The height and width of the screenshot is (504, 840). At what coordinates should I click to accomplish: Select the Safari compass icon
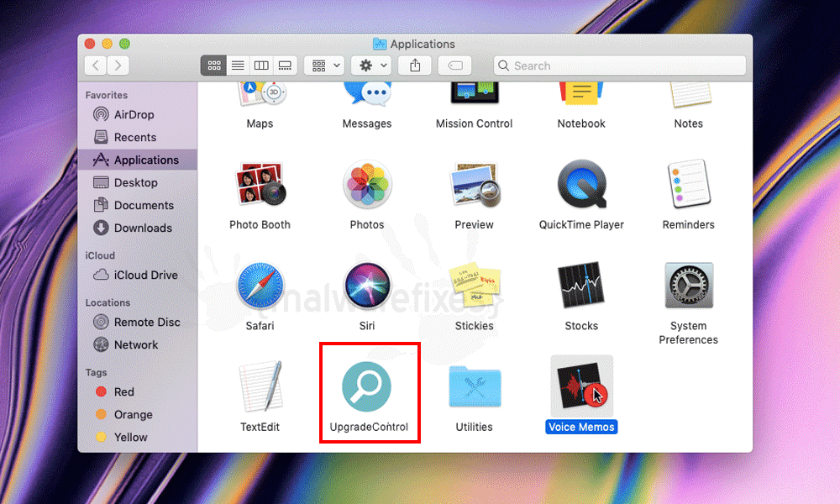260,286
